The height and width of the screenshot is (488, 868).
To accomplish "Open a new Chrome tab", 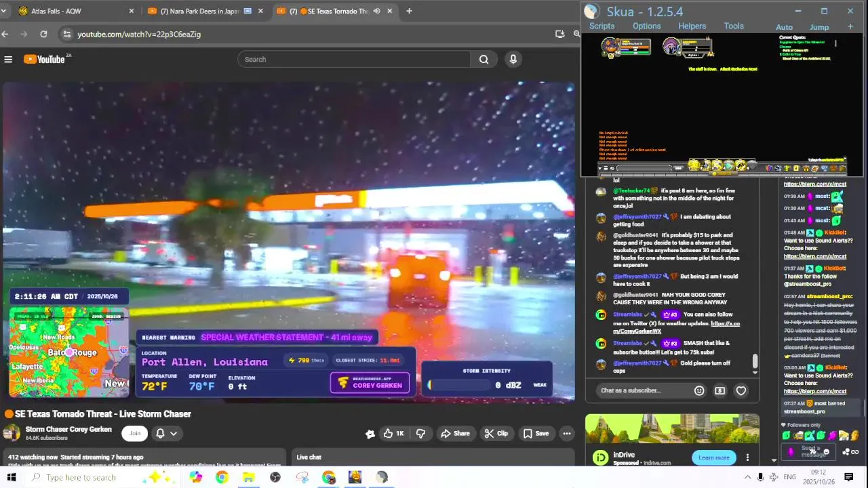I will click(409, 11).
